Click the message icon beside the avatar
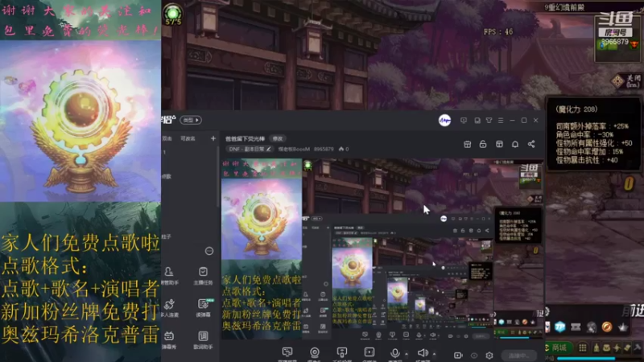This screenshot has width=644, height=362. click(x=464, y=120)
